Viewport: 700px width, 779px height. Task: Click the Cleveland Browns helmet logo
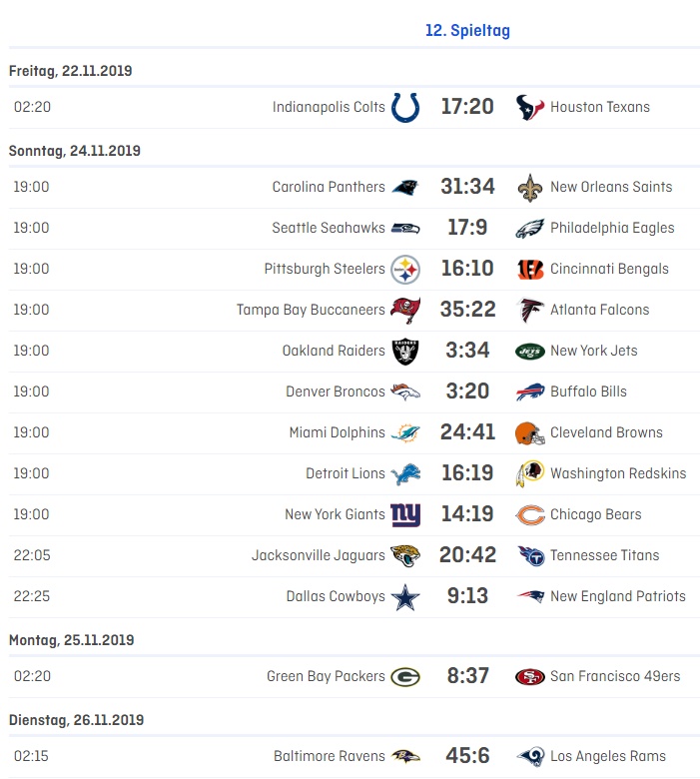point(530,432)
